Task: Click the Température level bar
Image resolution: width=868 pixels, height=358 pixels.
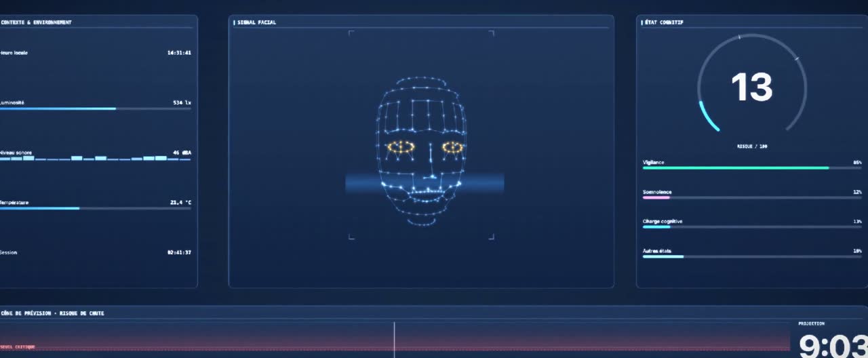Action: pyautogui.click(x=96, y=208)
